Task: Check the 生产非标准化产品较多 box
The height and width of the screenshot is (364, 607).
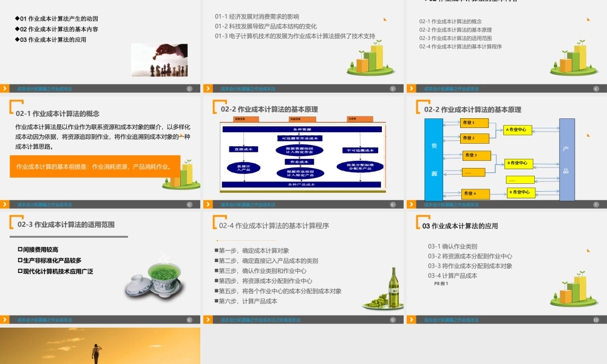Action: click(20, 260)
